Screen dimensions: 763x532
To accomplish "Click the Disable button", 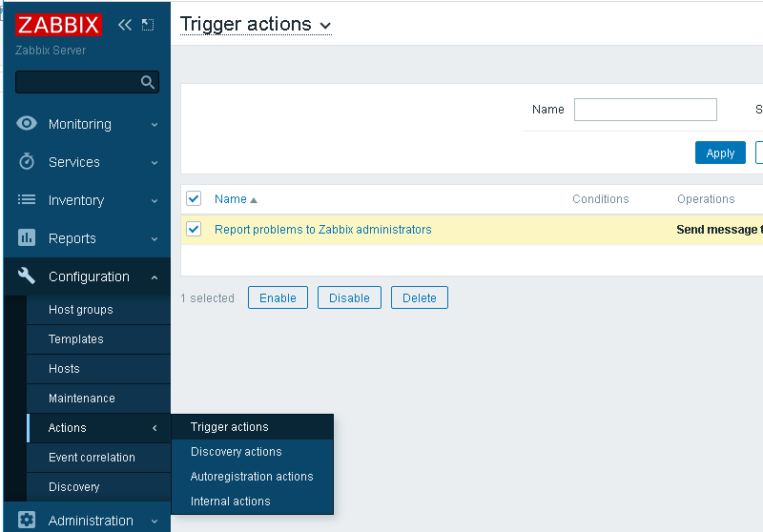I will pyautogui.click(x=349, y=297).
